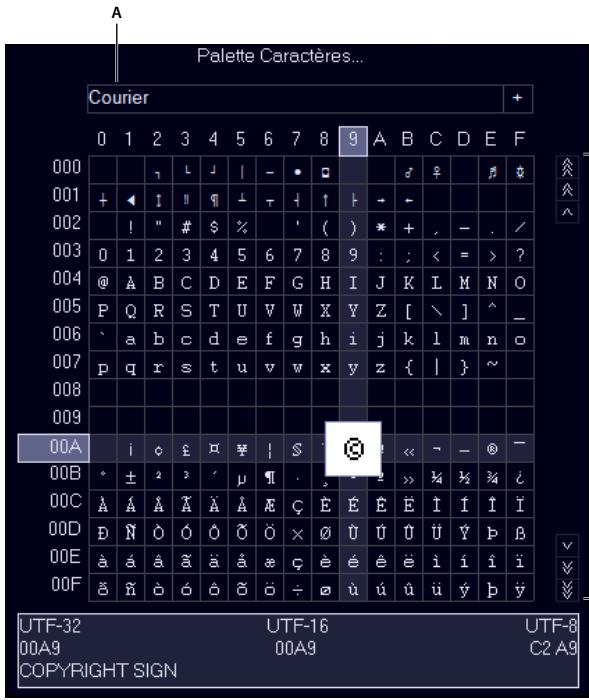Viewport: 589px width, 700px height.
Task: Select the opening brace { in row 007
Action: [409, 366]
